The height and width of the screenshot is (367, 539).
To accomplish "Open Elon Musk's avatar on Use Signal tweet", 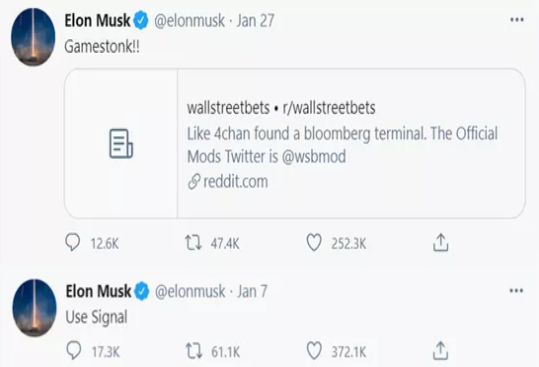I will 34,308.
